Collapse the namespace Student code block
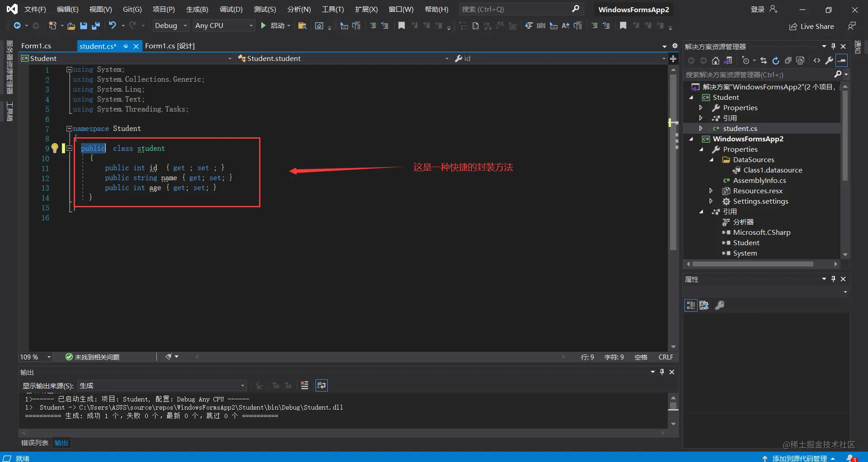Viewport: 868px width, 462px height. pos(69,129)
